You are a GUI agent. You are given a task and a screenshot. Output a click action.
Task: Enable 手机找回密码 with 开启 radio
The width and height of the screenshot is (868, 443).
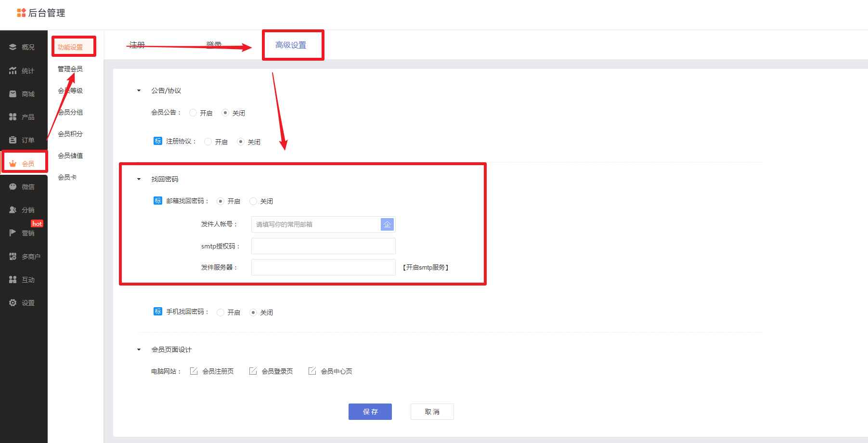(220, 313)
